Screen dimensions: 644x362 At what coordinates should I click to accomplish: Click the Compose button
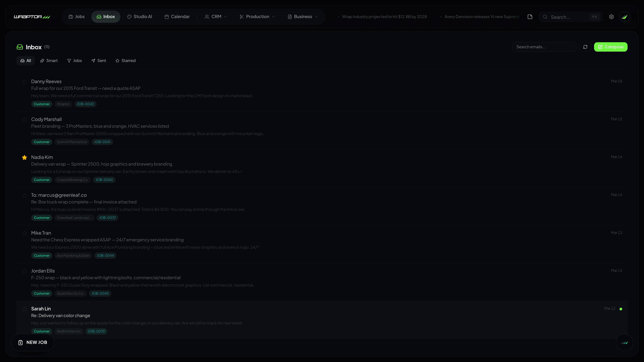pyautogui.click(x=610, y=47)
